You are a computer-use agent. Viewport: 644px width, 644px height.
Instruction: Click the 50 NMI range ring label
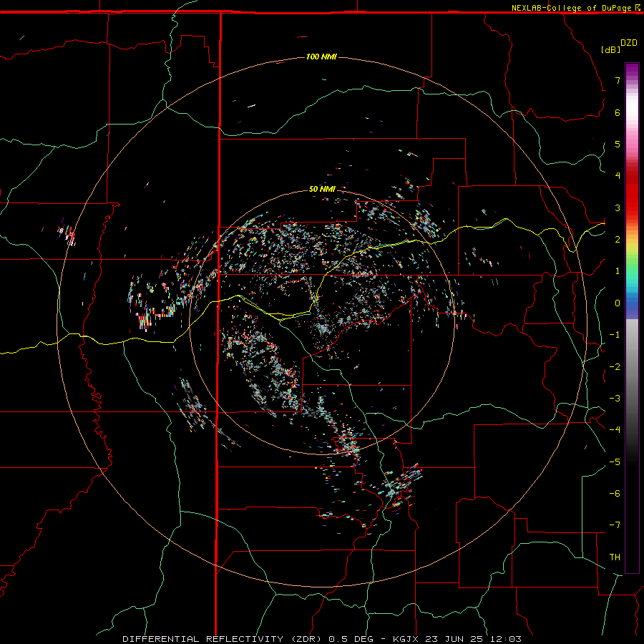point(322,189)
